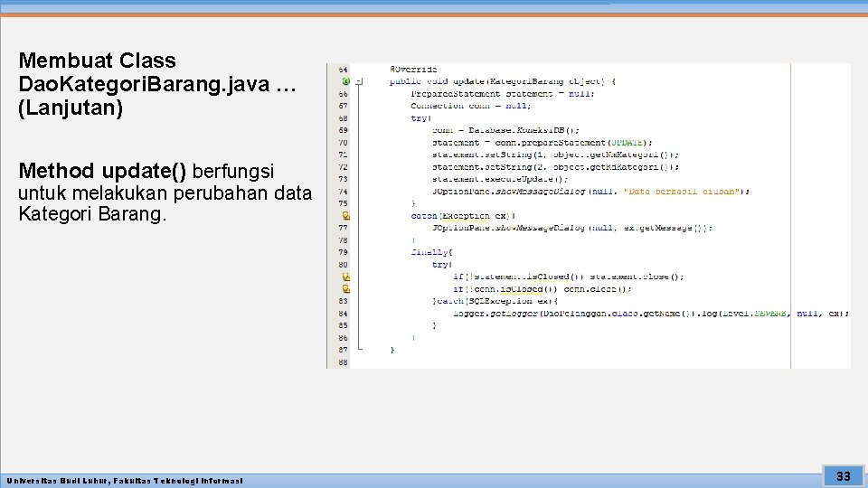Collapse the update method code fold
The width and height of the screenshot is (868, 488).
click(359, 81)
